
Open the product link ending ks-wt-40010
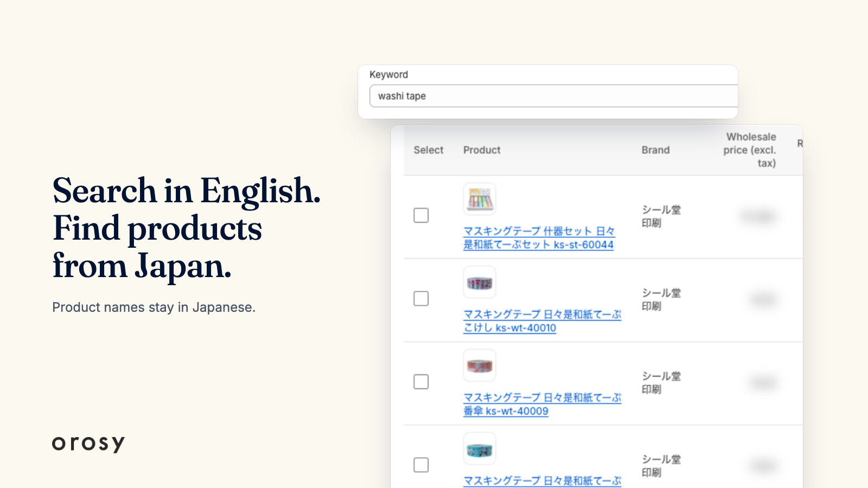(542, 321)
